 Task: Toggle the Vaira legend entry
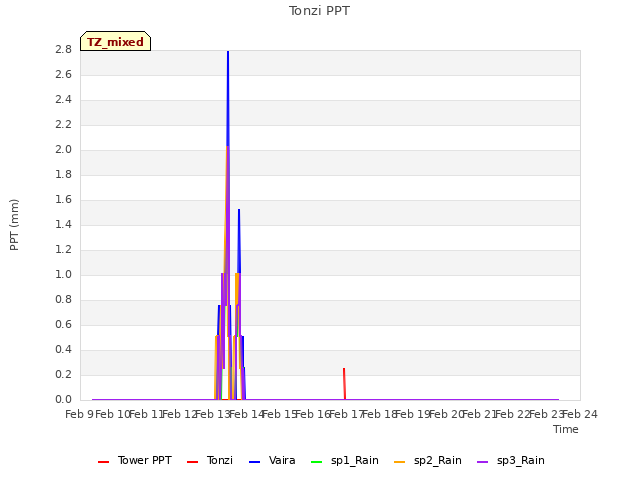click(x=272, y=461)
